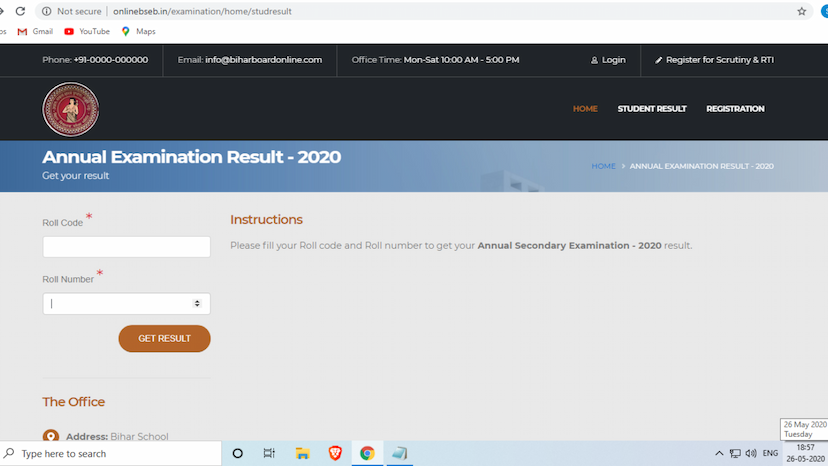
Task: Open the STUDENT RESULT menu item
Action: (x=652, y=109)
